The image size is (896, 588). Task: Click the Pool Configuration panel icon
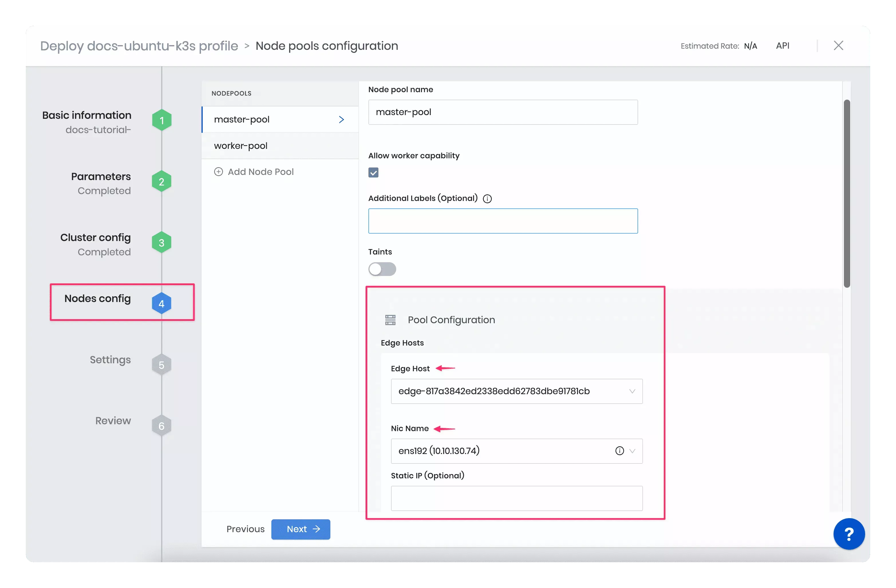pyautogui.click(x=390, y=319)
